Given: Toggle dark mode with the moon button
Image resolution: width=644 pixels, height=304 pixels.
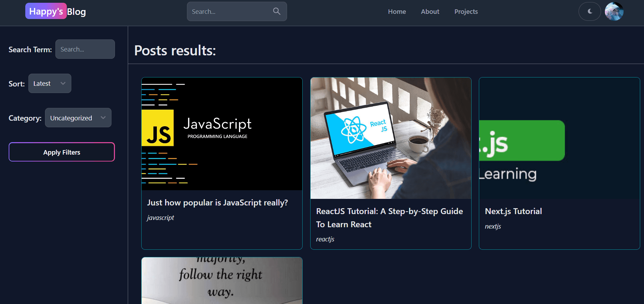Looking at the screenshot, I should coord(590,11).
